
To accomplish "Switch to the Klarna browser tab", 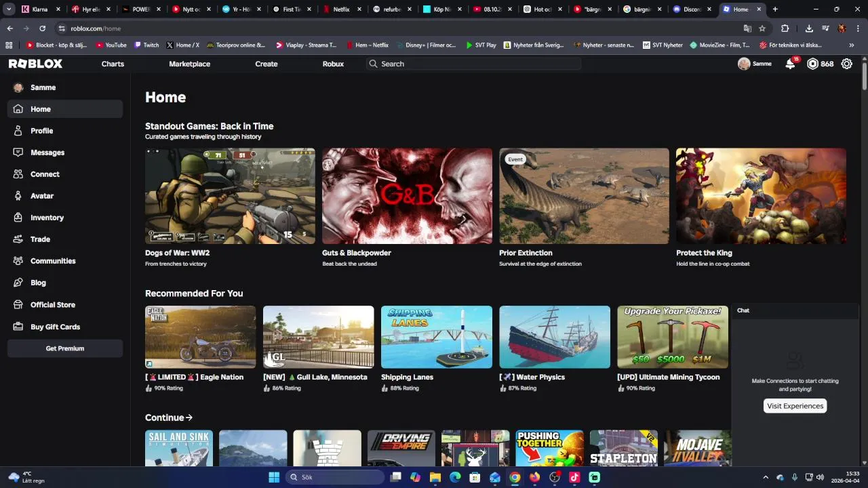I will (39, 9).
